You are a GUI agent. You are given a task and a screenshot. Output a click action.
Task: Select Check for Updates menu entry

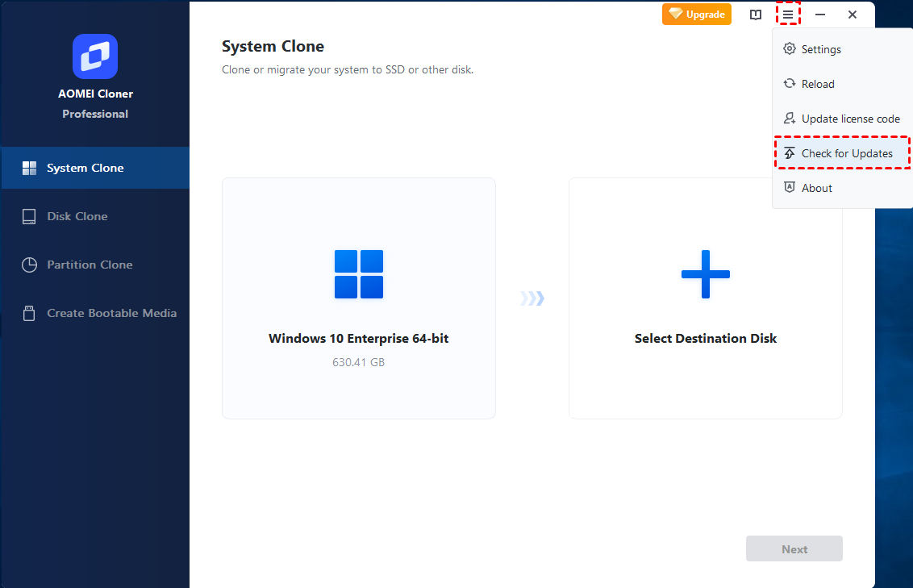click(842, 153)
